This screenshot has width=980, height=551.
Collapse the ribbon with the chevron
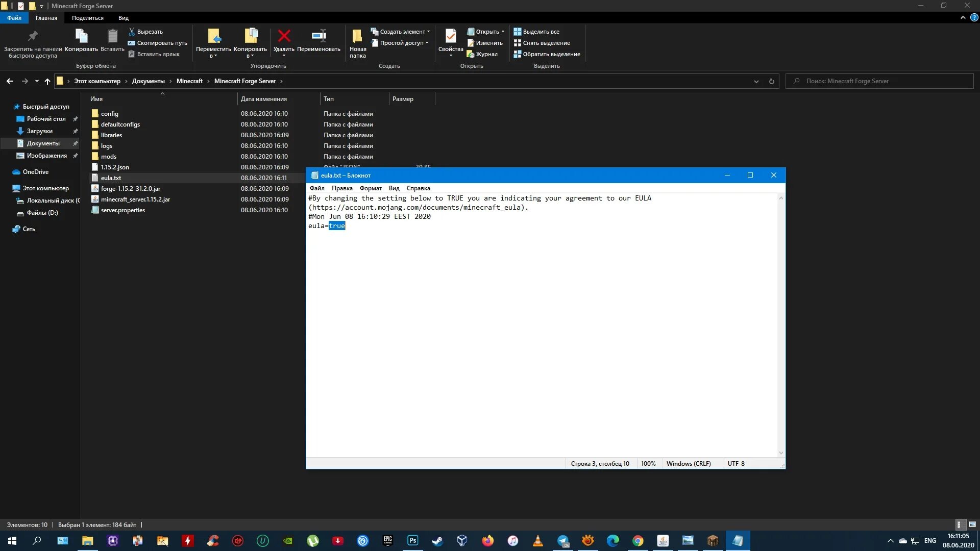coord(963,17)
